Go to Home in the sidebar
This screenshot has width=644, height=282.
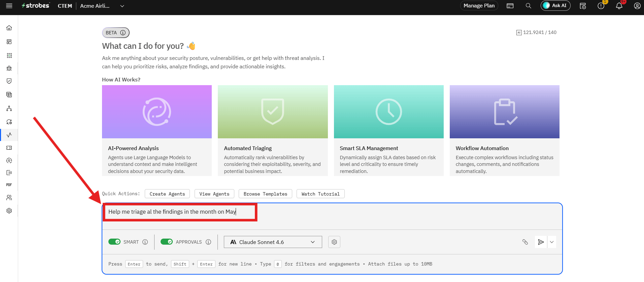[9, 28]
